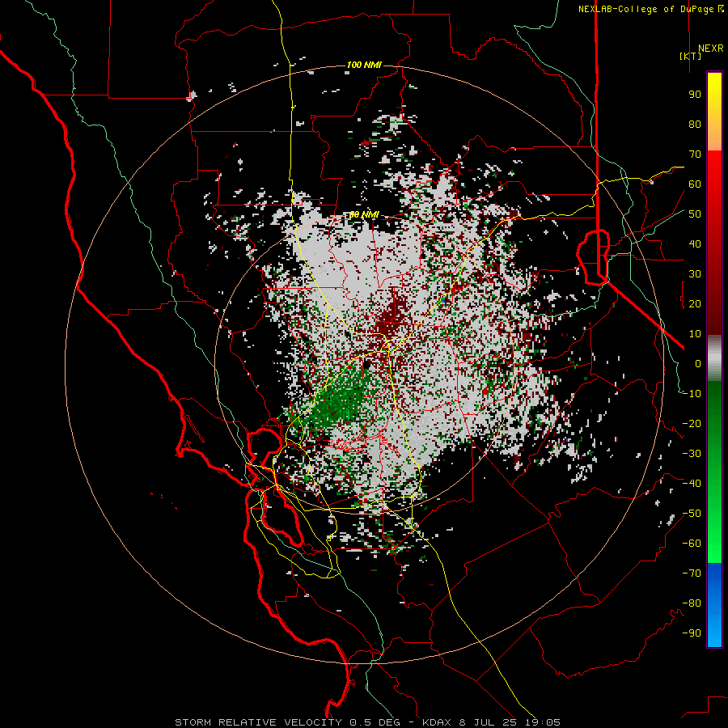
Task: Click the 50 value on velocity scale
Action: point(695,214)
